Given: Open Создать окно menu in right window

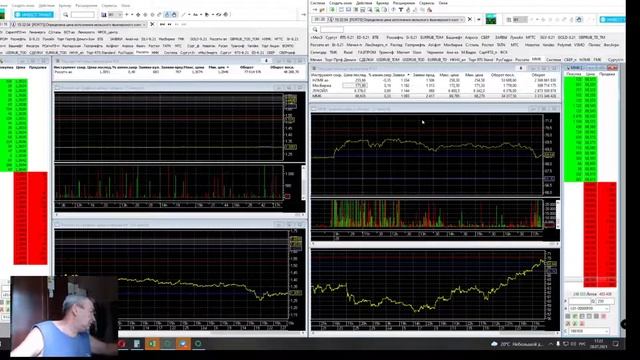Looking at the screenshot, I should [x=340, y=3].
